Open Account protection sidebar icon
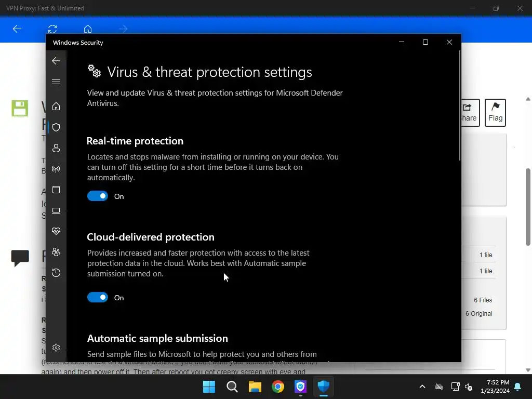Viewport: 532px width, 399px height. (x=56, y=148)
